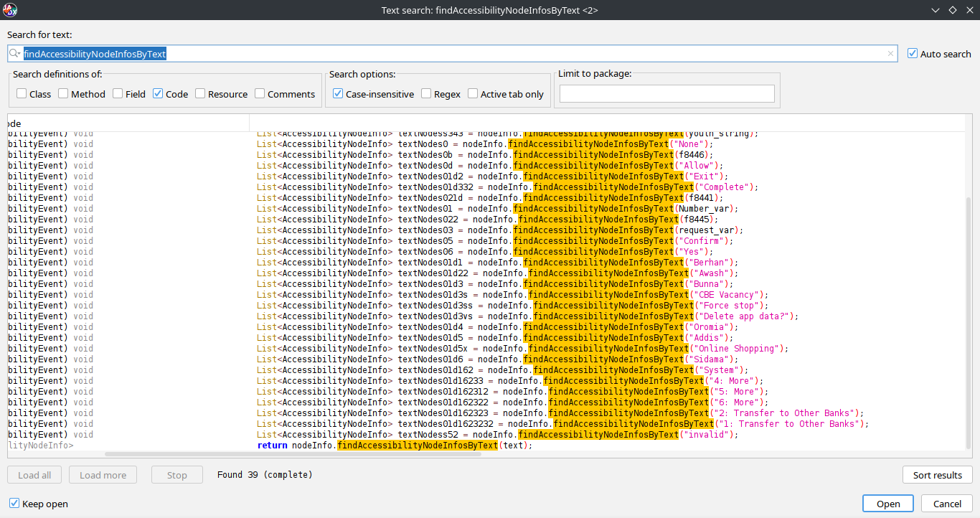Screen dimensions: 980x518
Task: Select row "1: Transfer to Other Banks"
Action: 486,423
